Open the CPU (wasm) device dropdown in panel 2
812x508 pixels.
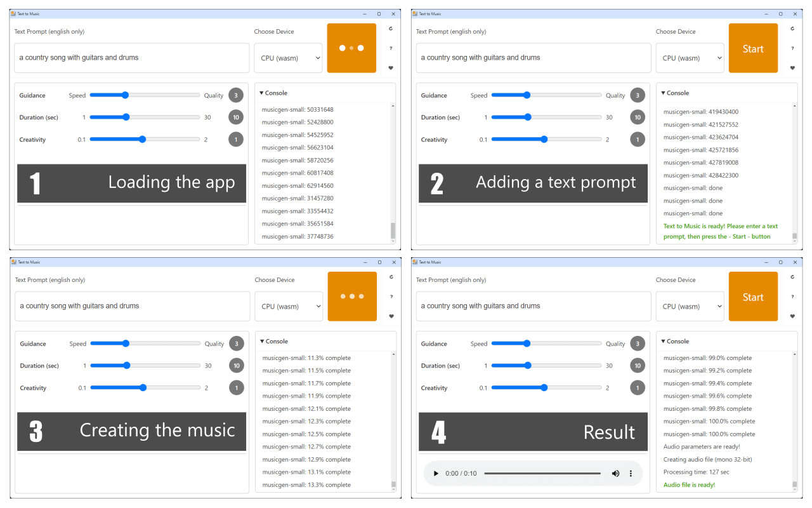click(x=690, y=58)
